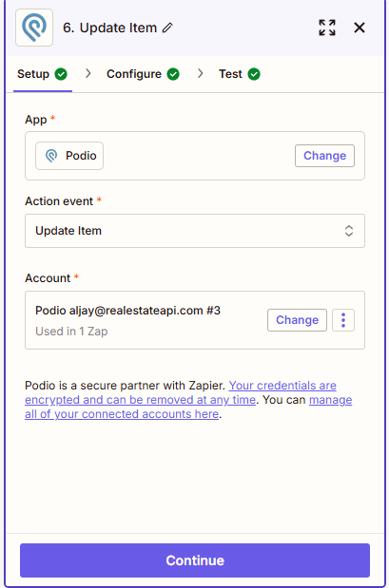The height and width of the screenshot is (588, 389).
Task: Expand the panel to full screen
Action: click(327, 28)
